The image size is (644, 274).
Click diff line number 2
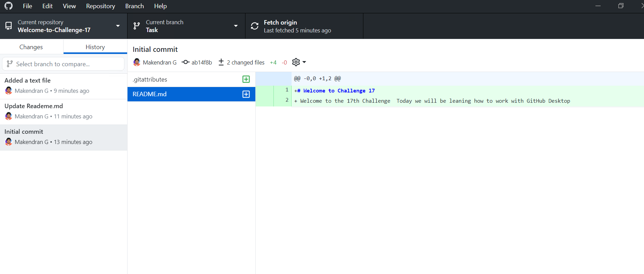[x=287, y=100]
